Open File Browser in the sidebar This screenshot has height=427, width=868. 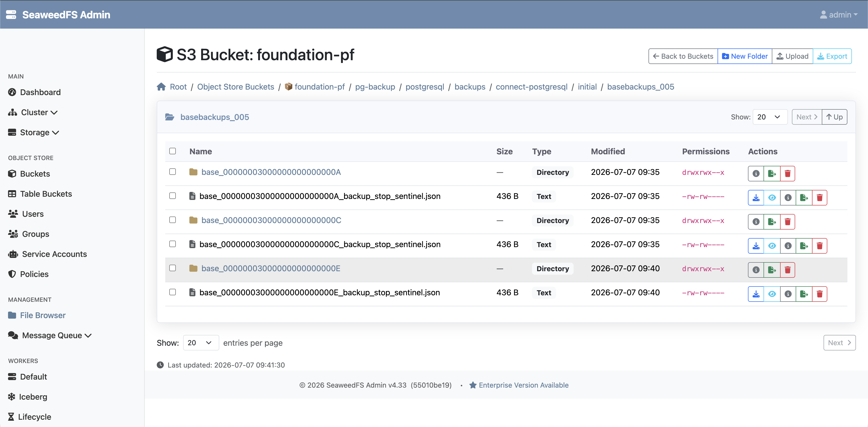coord(37,315)
